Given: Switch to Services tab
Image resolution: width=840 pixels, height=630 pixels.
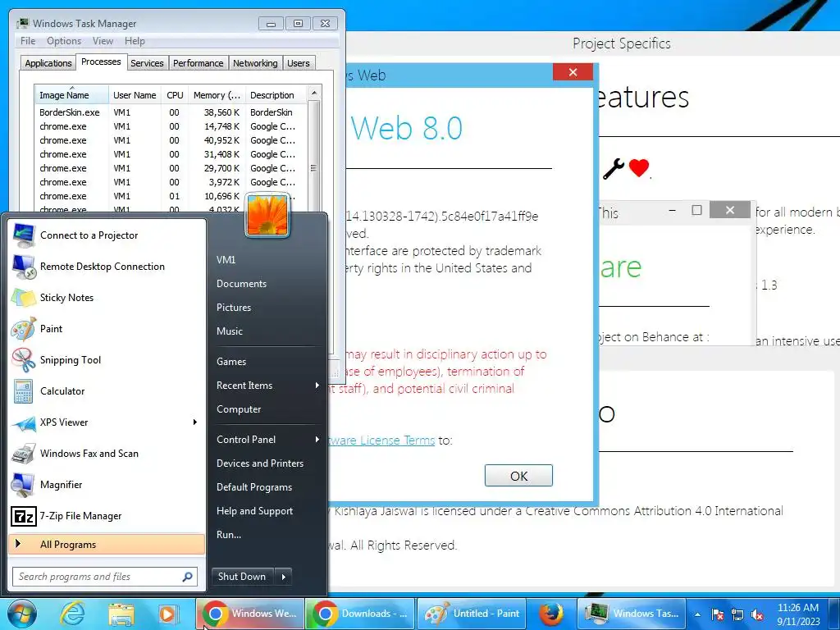Looking at the screenshot, I should pos(147,63).
